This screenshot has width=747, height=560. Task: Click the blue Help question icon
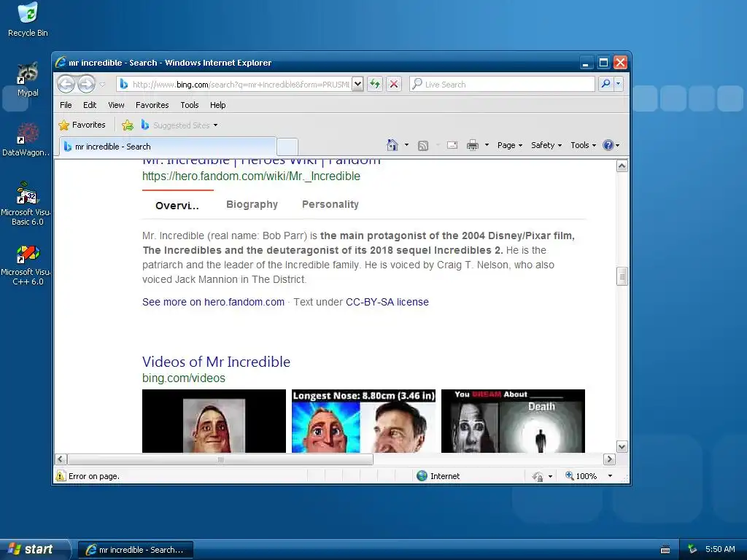[x=608, y=145]
